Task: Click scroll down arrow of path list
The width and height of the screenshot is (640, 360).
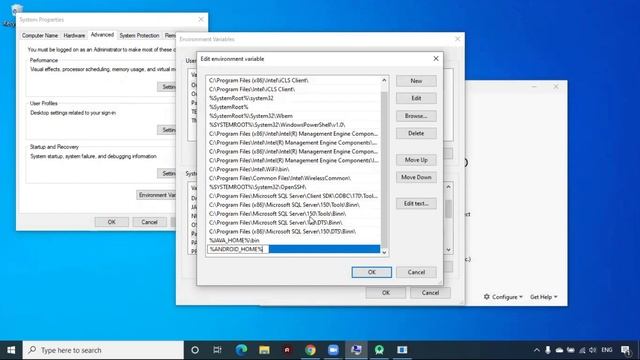Action: click(384, 252)
